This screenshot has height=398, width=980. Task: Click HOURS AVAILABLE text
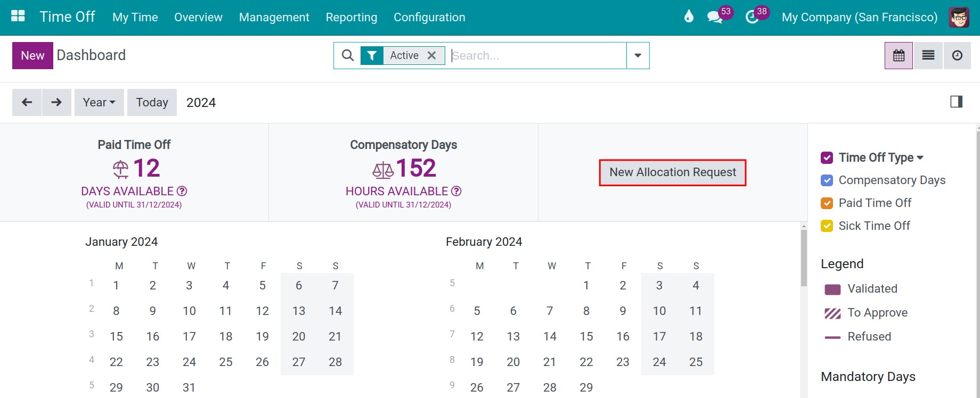pyautogui.click(x=397, y=191)
